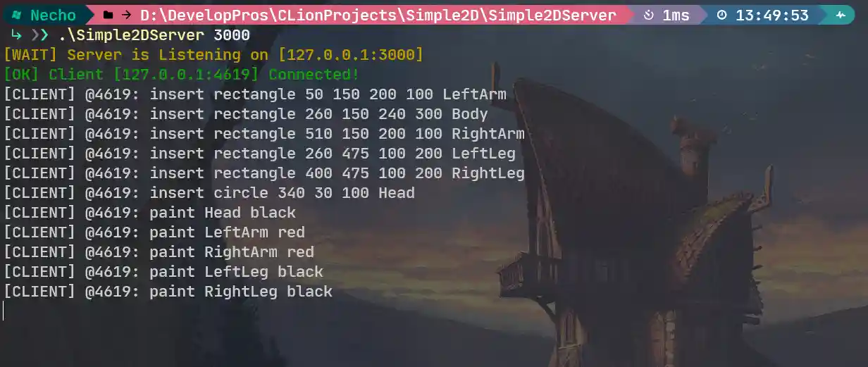This screenshot has height=367, width=868.
Task: Click the insert circle Head log line
Action: click(209, 192)
